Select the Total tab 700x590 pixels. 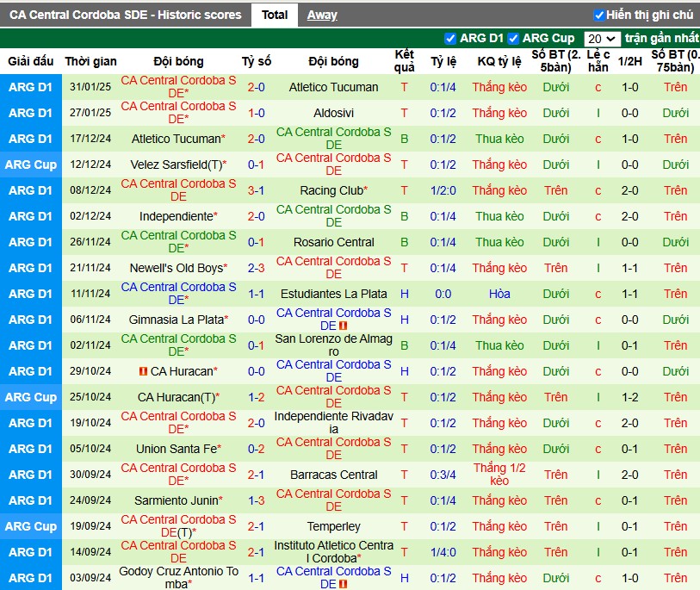pos(275,16)
